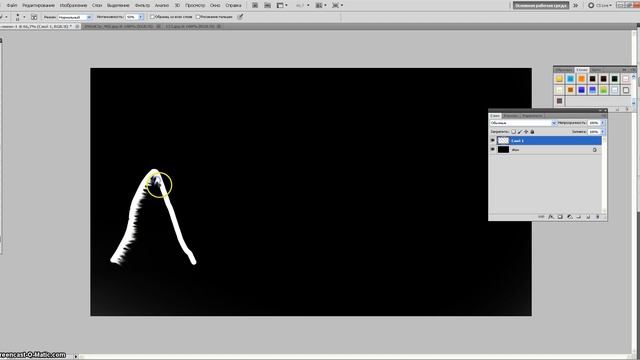Viewport: 640px width, 360px height.
Task: Create a new layer
Action: 588,217
